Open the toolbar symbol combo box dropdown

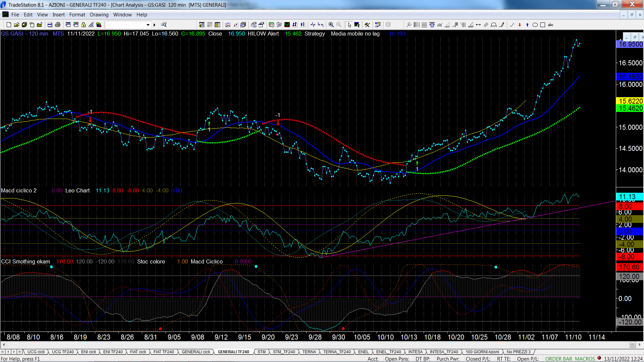click(x=148, y=25)
